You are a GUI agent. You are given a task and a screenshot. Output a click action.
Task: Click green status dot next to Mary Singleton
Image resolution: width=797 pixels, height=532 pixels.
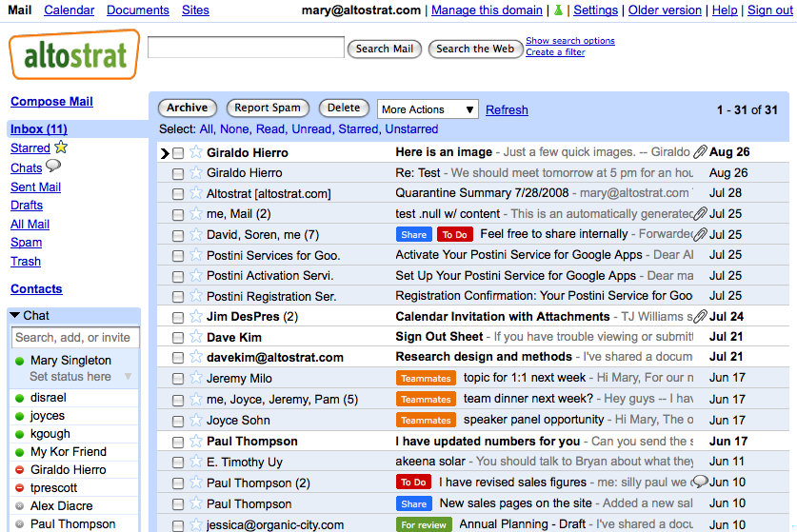(20, 361)
